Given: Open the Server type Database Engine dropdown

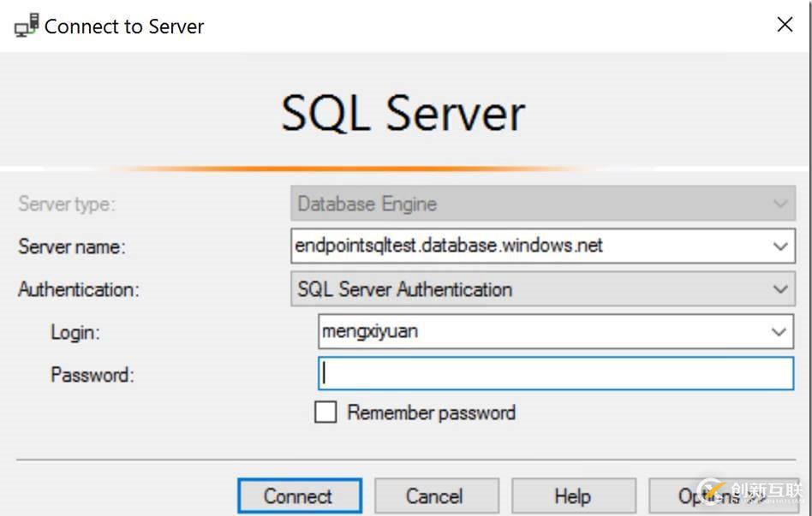Looking at the screenshot, I should [543, 204].
